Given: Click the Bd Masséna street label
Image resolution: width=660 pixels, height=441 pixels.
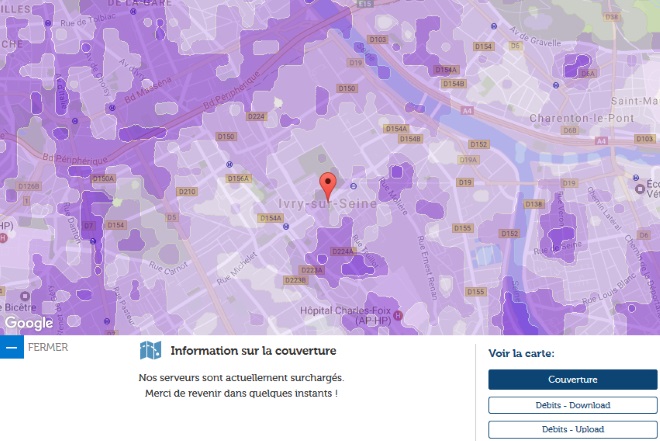Looking at the screenshot, I should 148,90.
